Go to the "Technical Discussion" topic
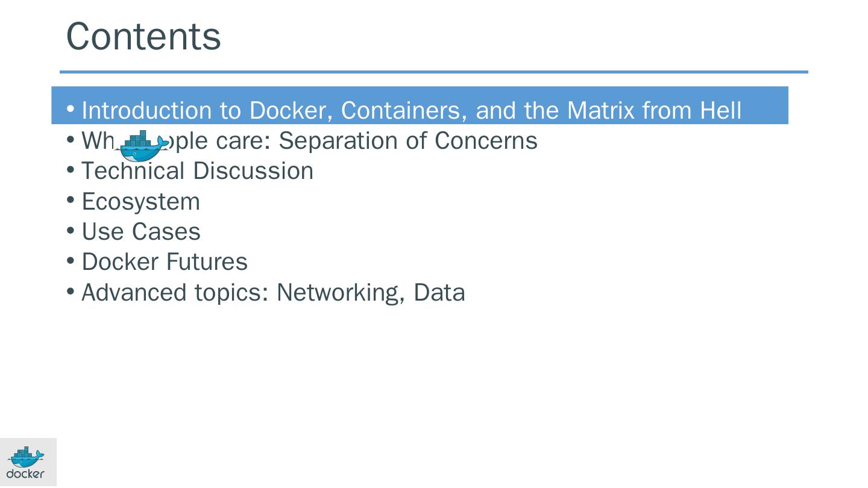The height and width of the screenshot is (488, 868). click(197, 171)
